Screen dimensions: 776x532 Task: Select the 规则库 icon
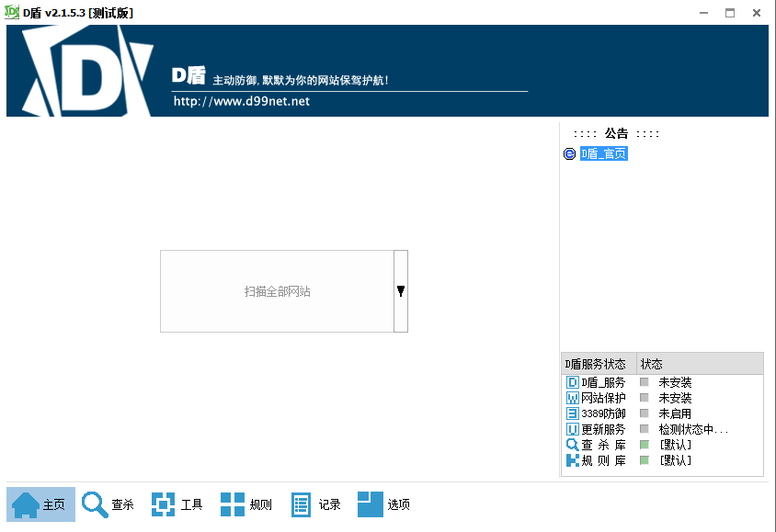(573, 460)
